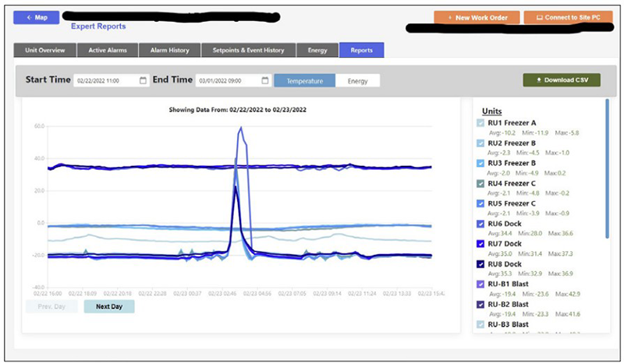The image size is (624, 364).
Task: Select the Energy toggle beside Temperature
Action: pyautogui.click(x=357, y=81)
